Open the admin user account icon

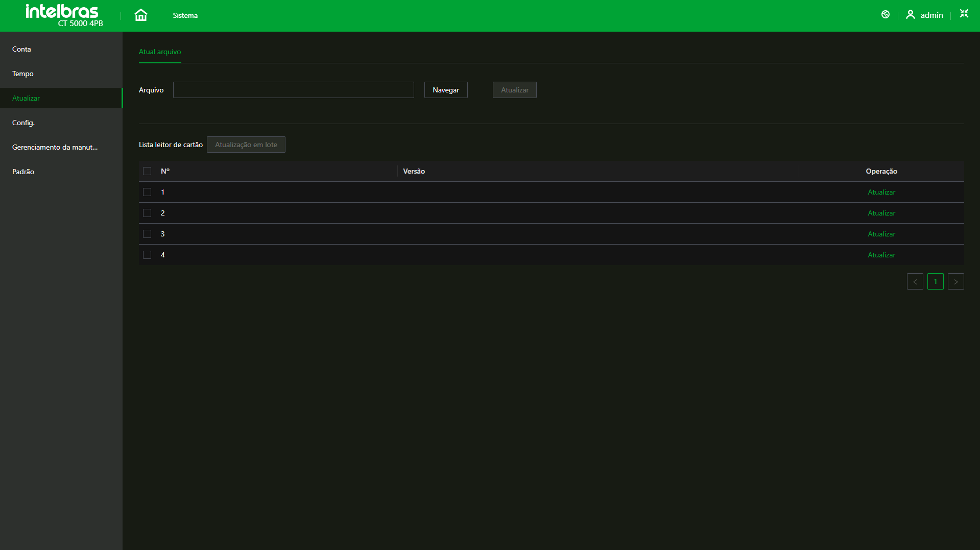pyautogui.click(x=910, y=15)
